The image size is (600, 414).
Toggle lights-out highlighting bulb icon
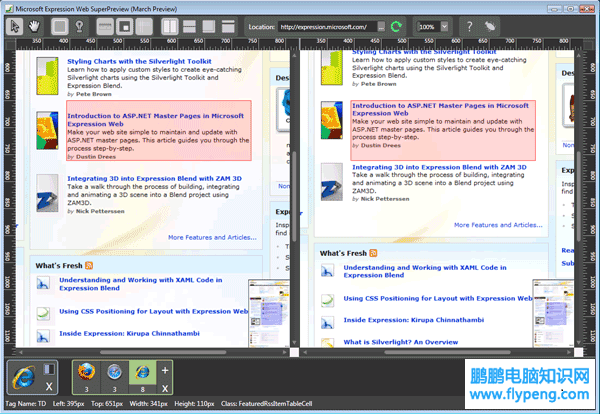click(79, 26)
